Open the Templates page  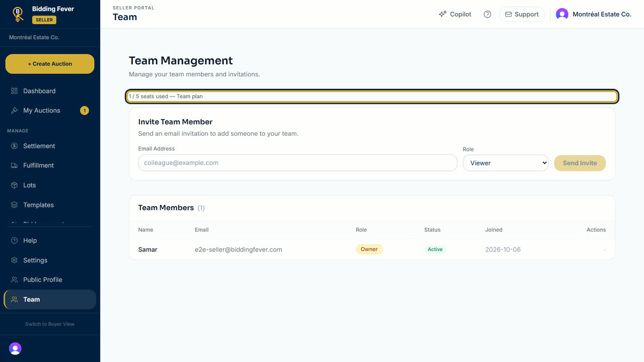click(50, 205)
